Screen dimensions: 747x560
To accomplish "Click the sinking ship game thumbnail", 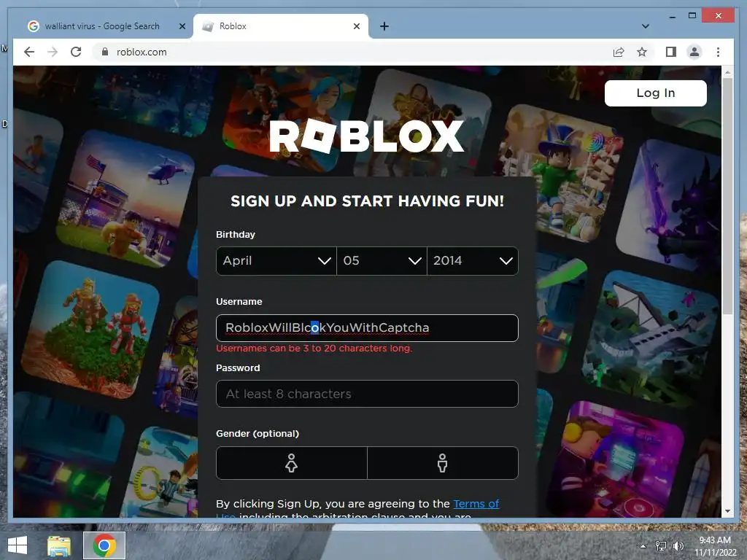I will (x=650, y=338).
